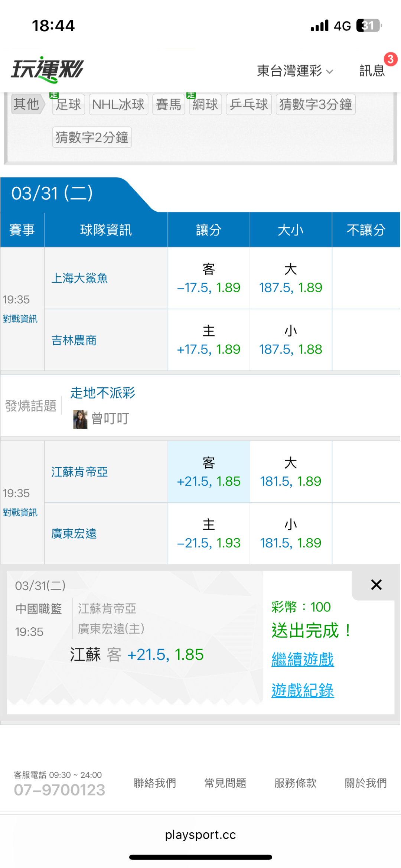Toggle 江蘇肯帝亞 客 +21.5 spread selection

[x=209, y=472]
